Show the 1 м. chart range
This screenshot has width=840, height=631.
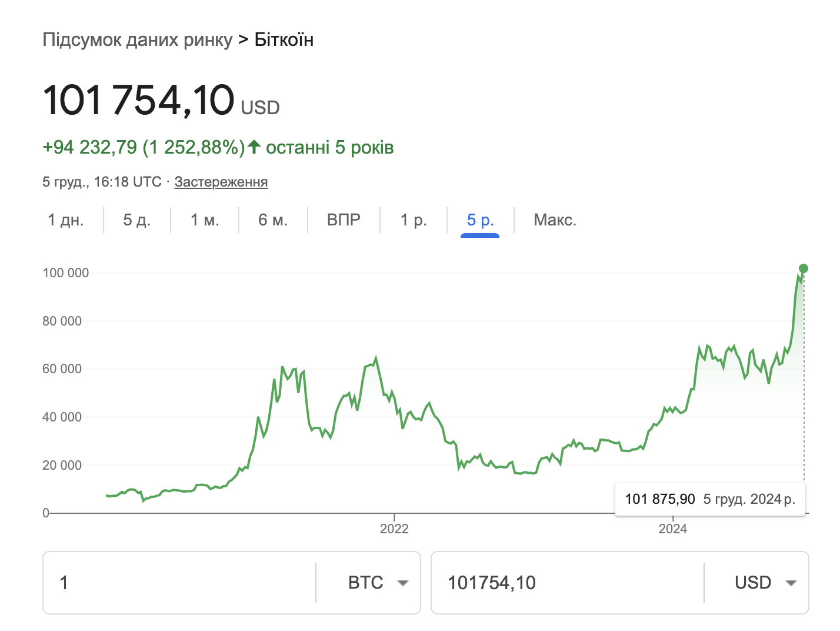[205, 220]
